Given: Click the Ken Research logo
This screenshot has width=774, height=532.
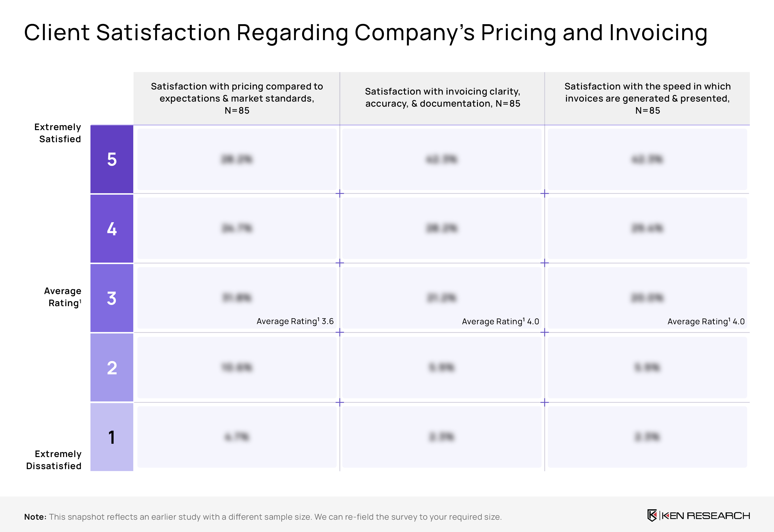Looking at the screenshot, I should coord(698,516).
